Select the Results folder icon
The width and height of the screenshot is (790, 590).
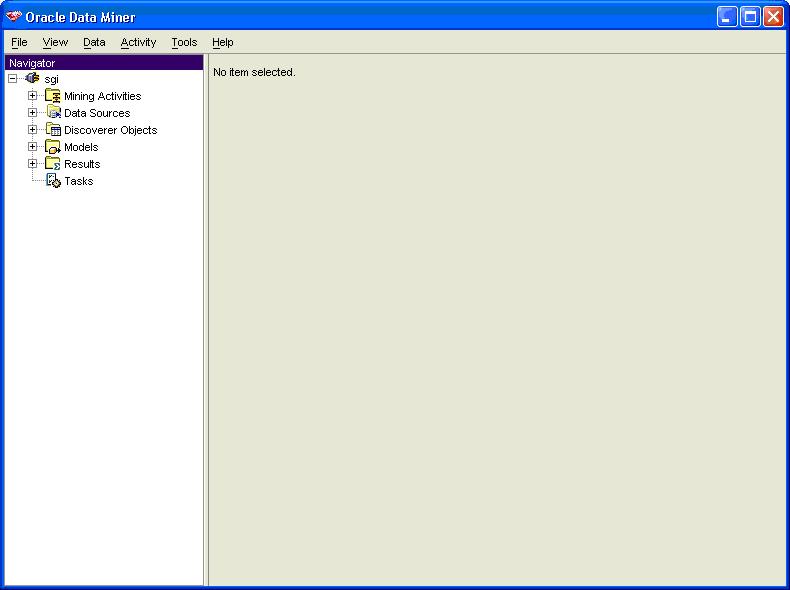point(53,164)
